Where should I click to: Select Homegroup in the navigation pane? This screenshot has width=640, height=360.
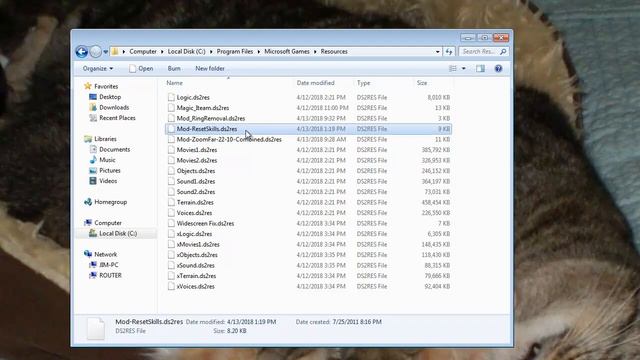pos(111,202)
